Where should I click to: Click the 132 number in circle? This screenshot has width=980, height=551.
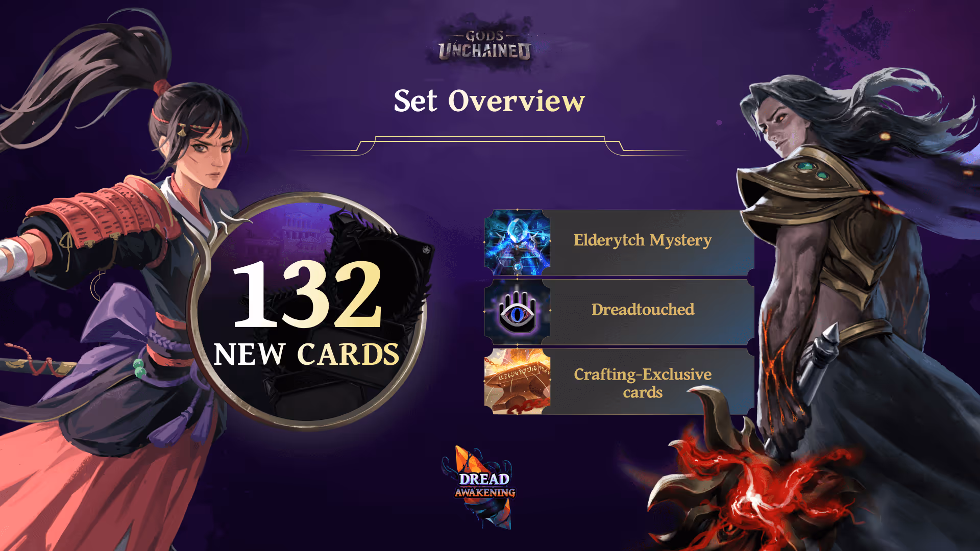coord(307,294)
